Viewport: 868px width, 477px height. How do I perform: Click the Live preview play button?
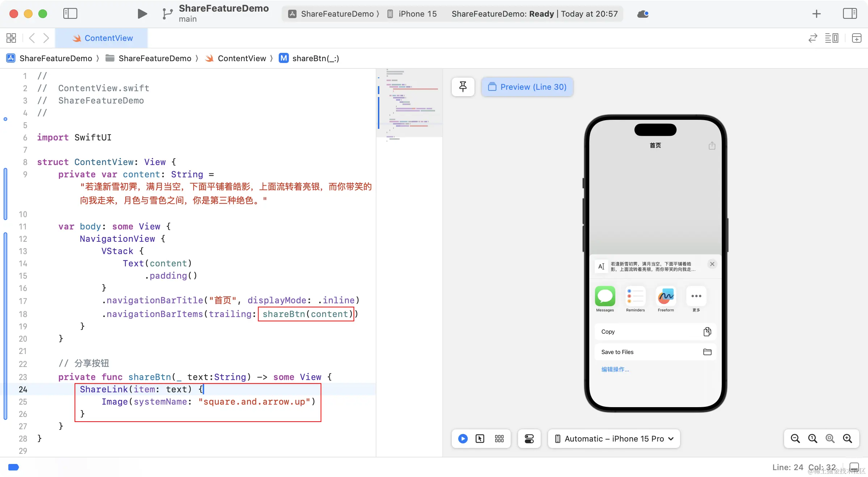[x=463, y=439]
